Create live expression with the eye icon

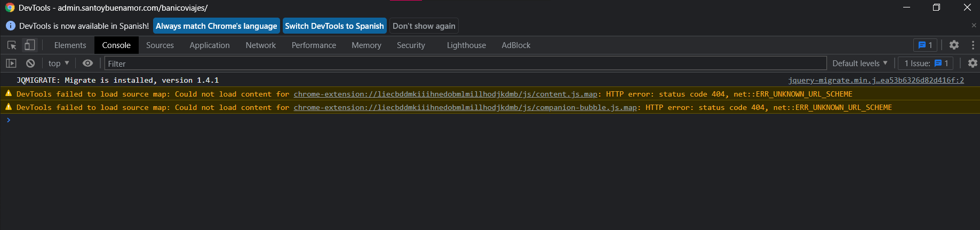(88, 63)
